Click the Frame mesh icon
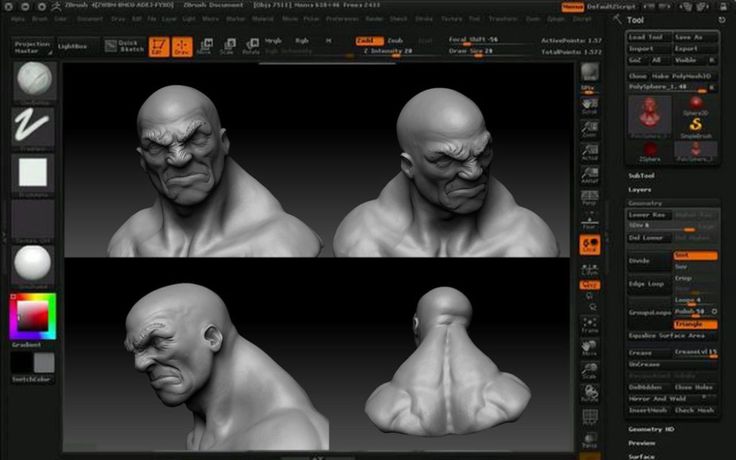 (590, 325)
